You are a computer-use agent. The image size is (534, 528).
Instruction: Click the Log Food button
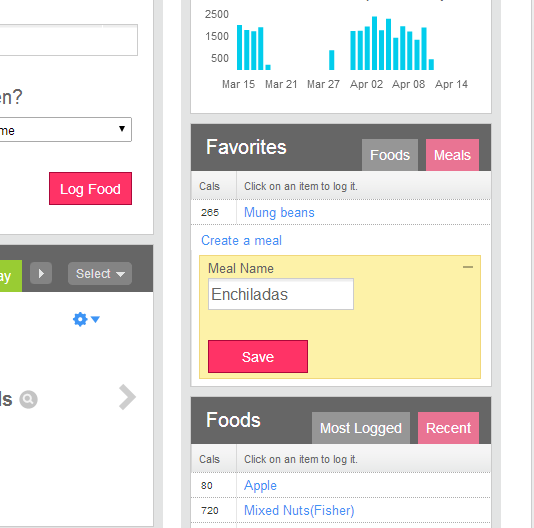point(90,188)
